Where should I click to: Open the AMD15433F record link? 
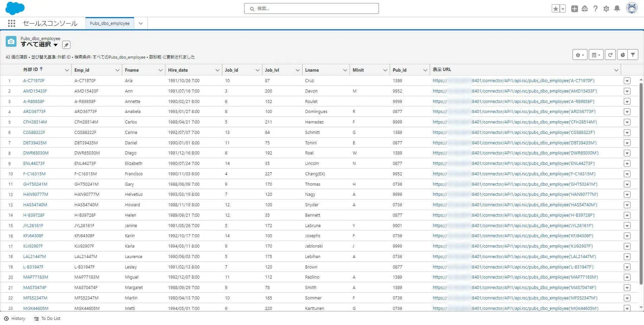[35, 91]
